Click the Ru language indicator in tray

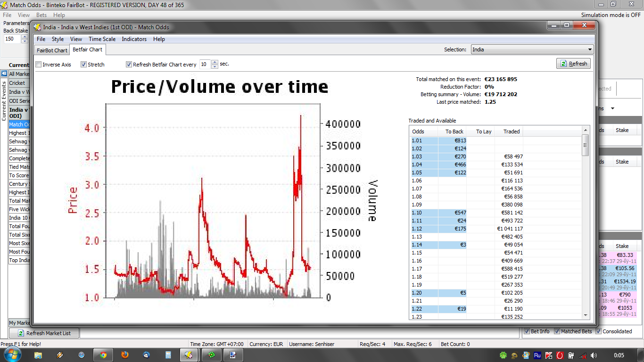pyautogui.click(x=537, y=355)
